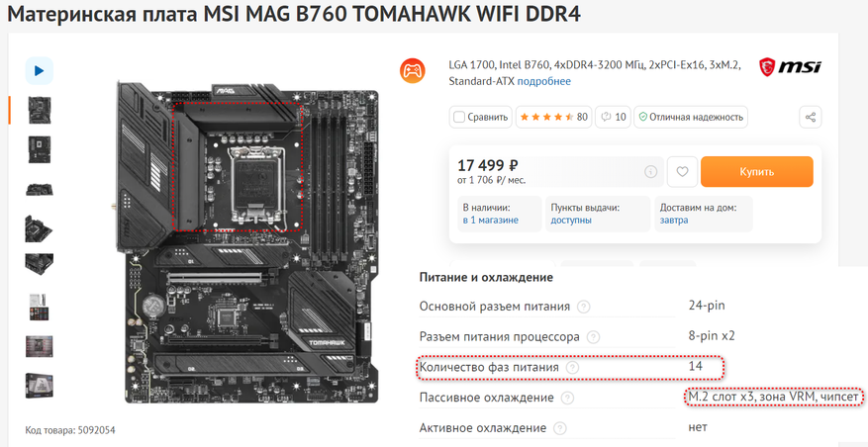
Task: Open the 'доступны' pickup points link
Action: click(571, 221)
